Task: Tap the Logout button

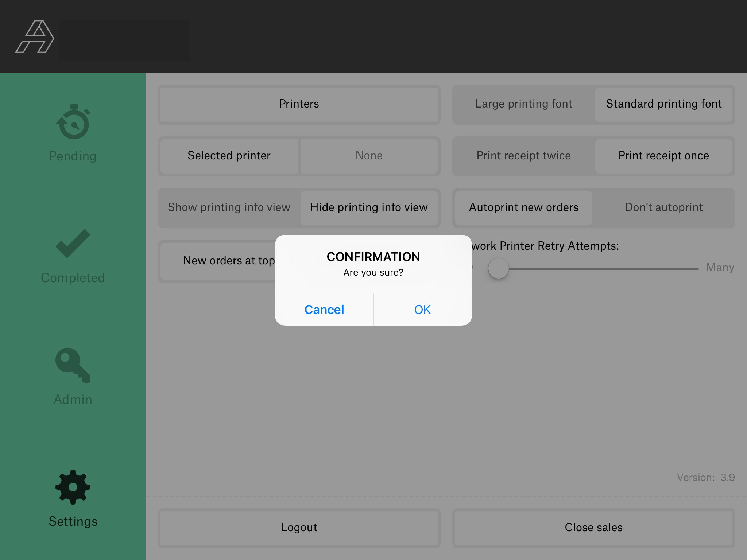Action: (x=299, y=528)
